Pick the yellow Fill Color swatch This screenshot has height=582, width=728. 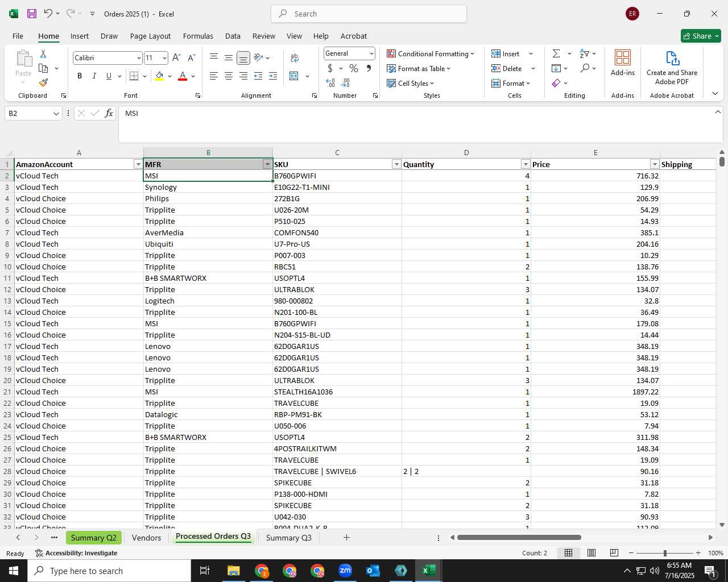(x=159, y=76)
